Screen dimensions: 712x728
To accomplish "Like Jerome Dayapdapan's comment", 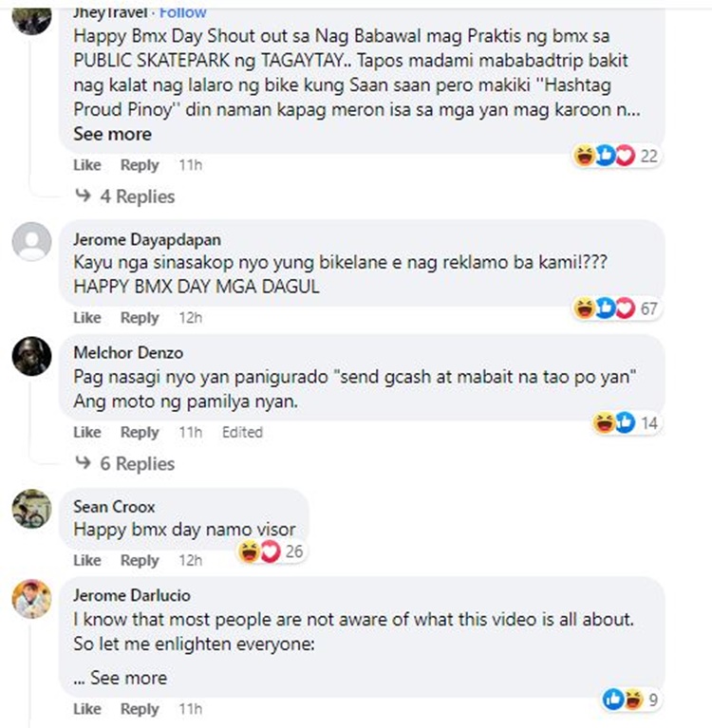I will (x=86, y=317).
